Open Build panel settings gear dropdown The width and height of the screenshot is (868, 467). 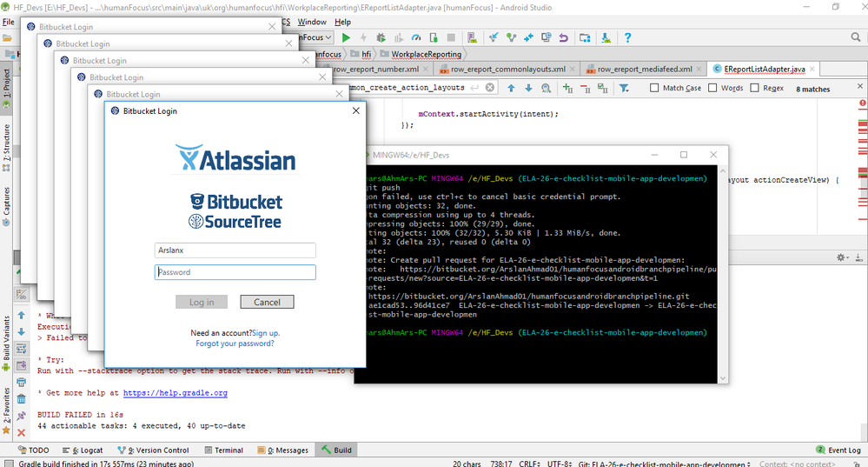point(843,257)
